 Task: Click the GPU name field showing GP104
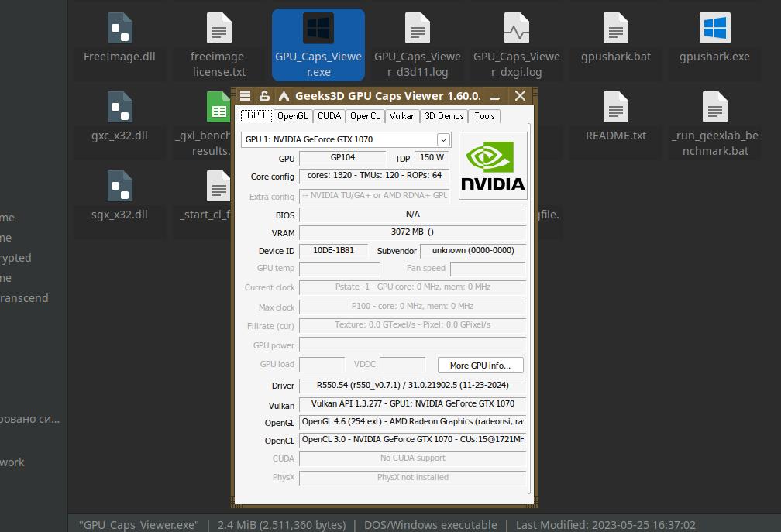click(x=342, y=158)
